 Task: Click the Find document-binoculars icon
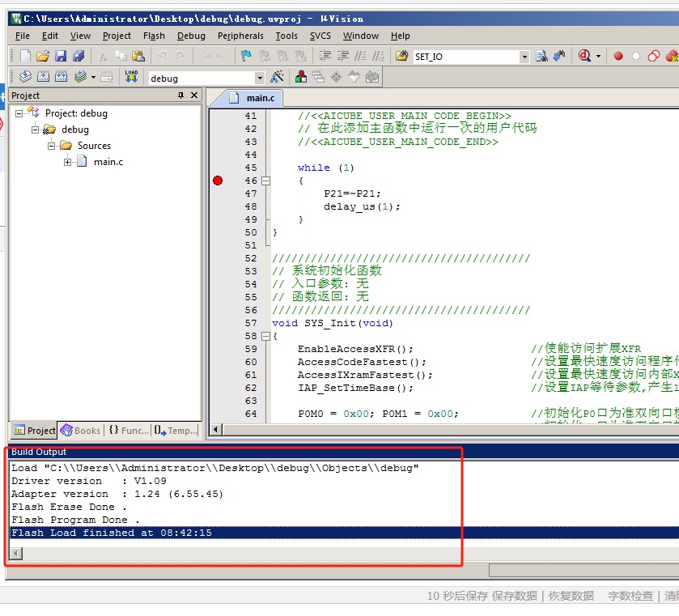tap(541, 56)
